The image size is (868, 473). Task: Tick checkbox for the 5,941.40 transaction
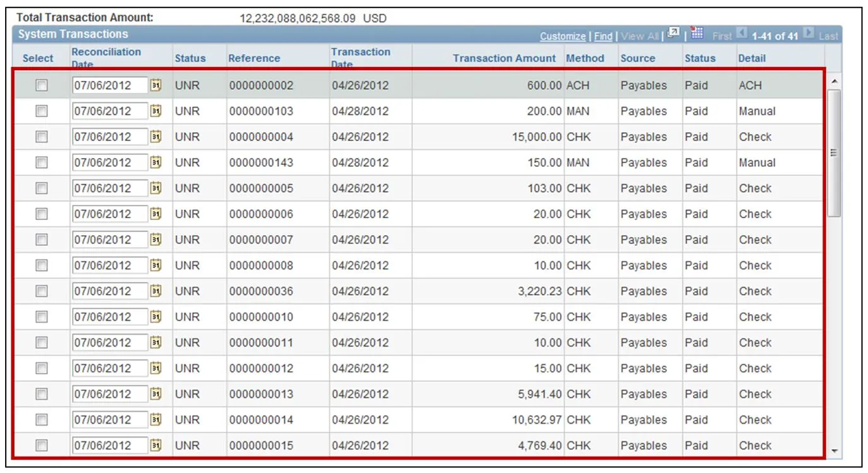click(42, 394)
